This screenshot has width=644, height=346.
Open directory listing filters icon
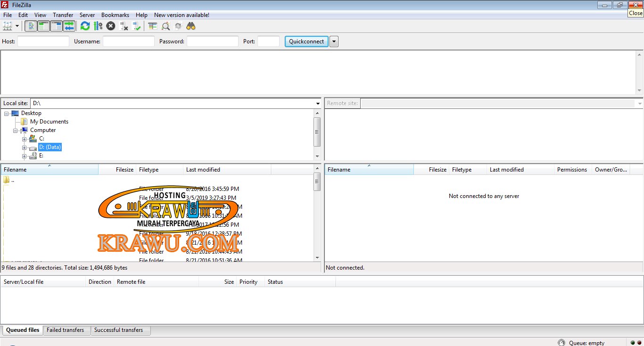click(x=152, y=26)
